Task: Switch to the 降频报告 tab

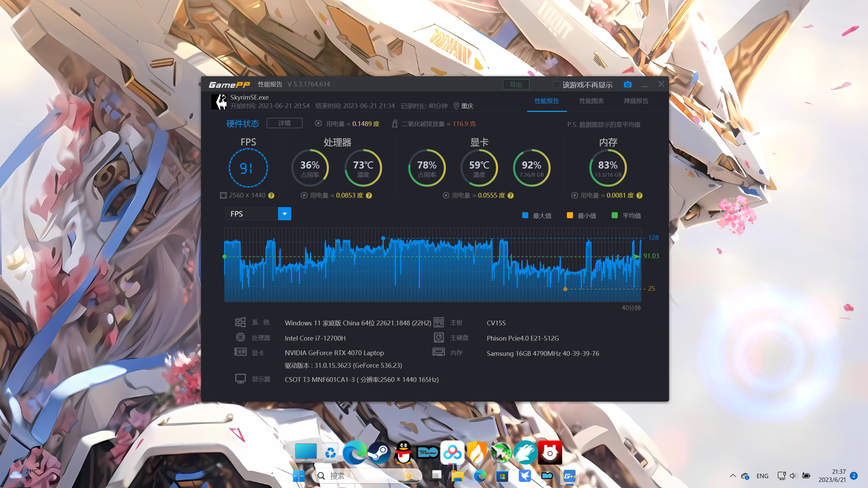Action: 636,101
